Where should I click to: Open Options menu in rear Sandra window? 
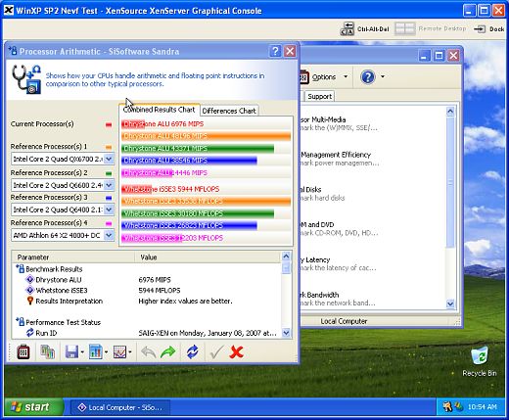point(324,77)
